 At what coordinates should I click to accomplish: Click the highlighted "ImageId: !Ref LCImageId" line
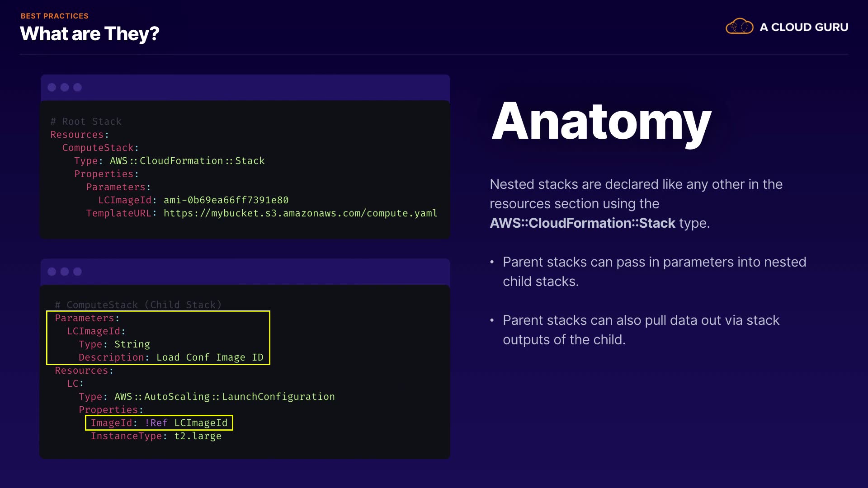click(x=159, y=423)
